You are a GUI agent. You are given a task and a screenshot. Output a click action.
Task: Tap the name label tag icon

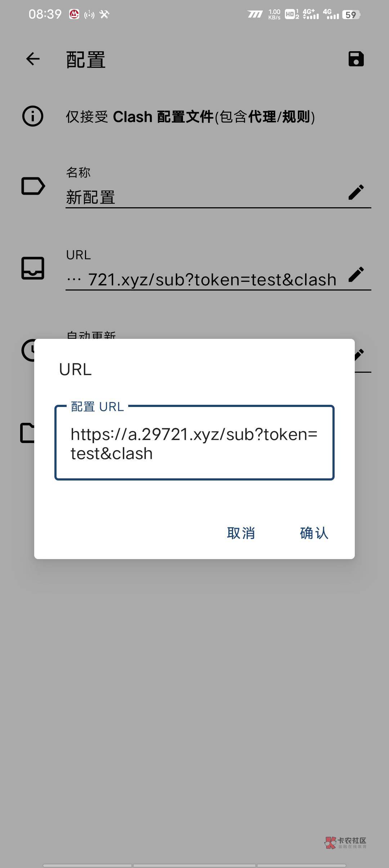[33, 186]
